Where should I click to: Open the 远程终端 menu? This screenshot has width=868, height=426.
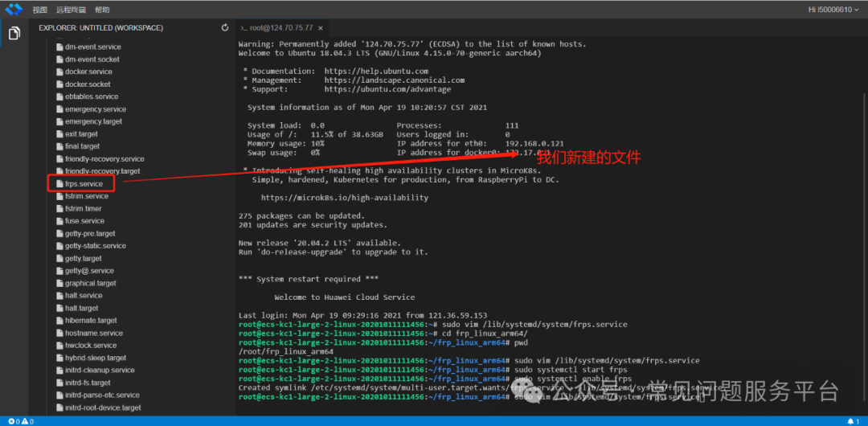point(71,10)
